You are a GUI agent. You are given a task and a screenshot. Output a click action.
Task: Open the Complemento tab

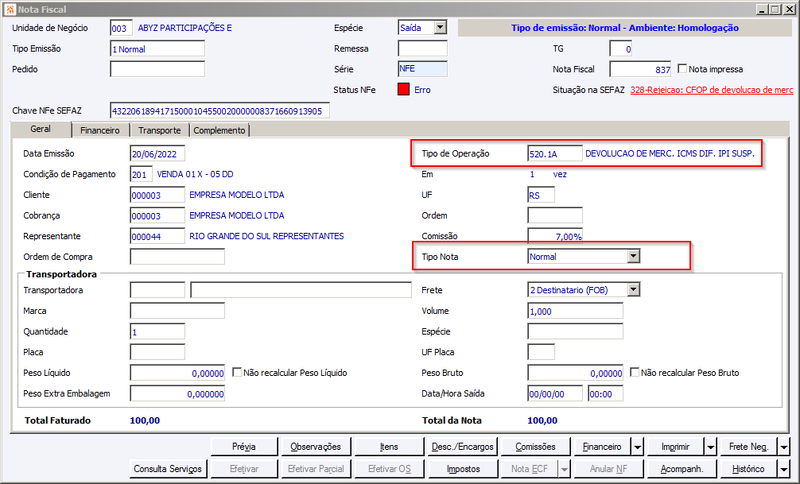click(x=219, y=130)
